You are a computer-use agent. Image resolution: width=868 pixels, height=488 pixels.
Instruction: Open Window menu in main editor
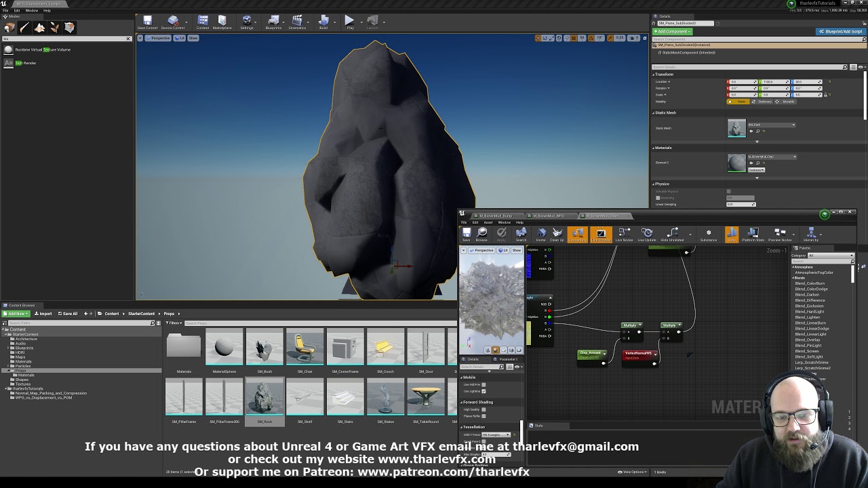[x=31, y=10]
